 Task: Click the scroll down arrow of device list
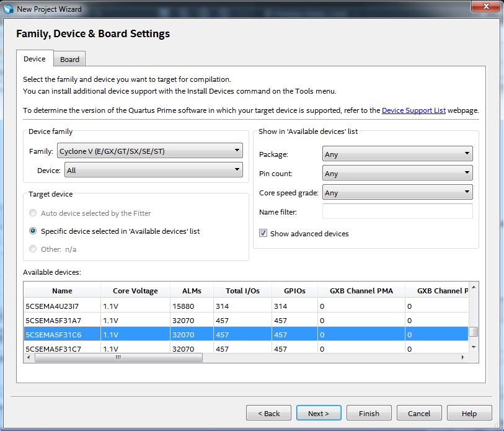[x=474, y=347]
